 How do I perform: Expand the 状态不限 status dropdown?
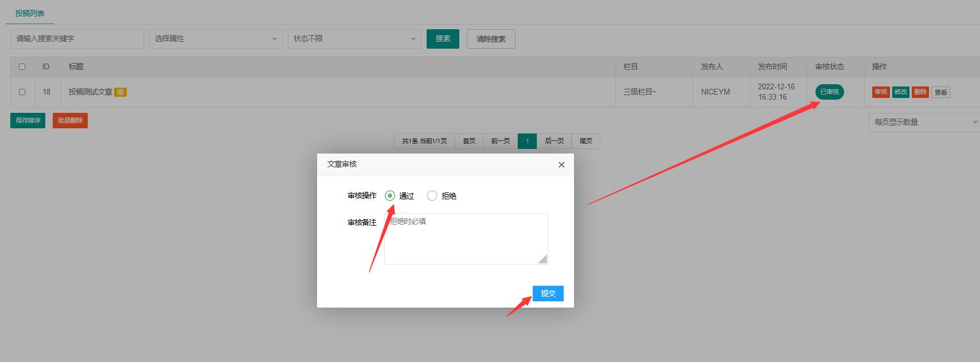pyautogui.click(x=354, y=39)
